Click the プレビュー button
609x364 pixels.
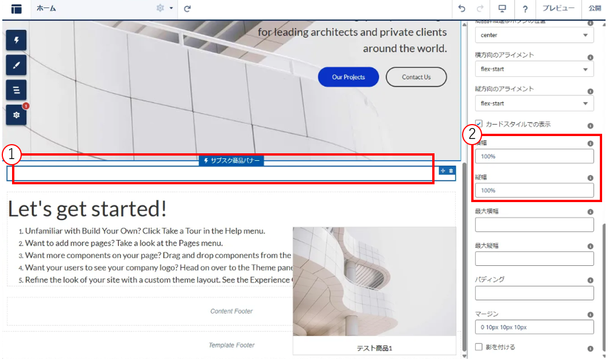pyautogui.click(x=558, y=9)
